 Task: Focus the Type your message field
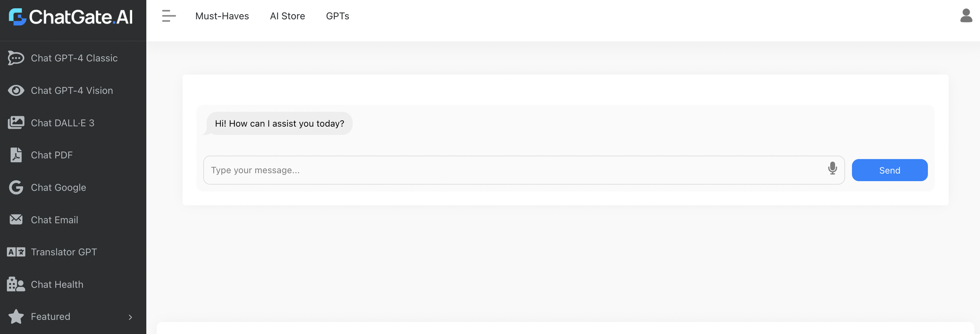tap(524, 170)
